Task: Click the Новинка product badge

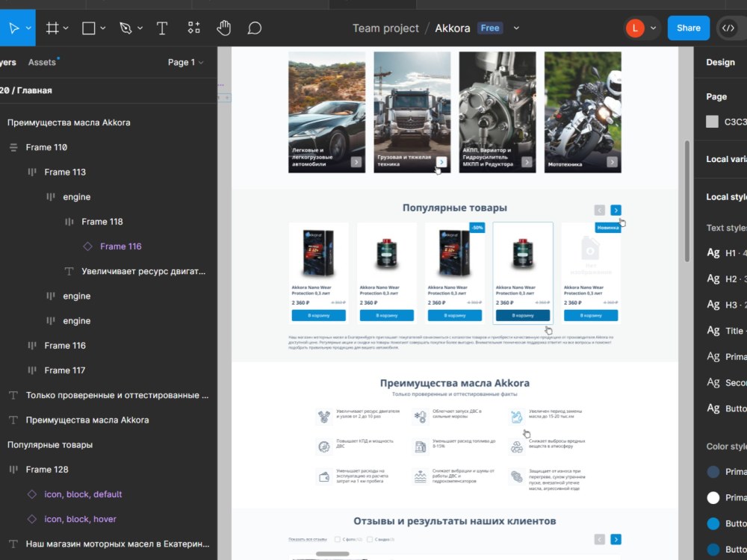Action: [608, 228]
